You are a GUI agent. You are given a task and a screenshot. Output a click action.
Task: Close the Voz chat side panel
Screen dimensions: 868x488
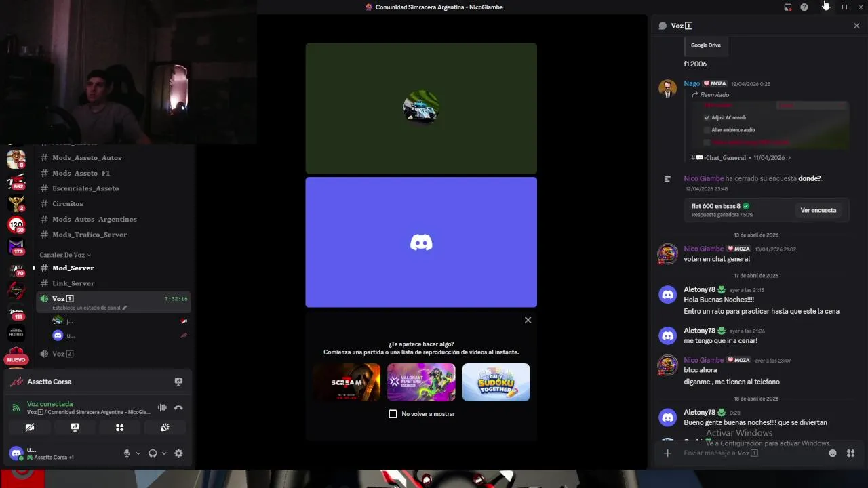click(856, 26)
